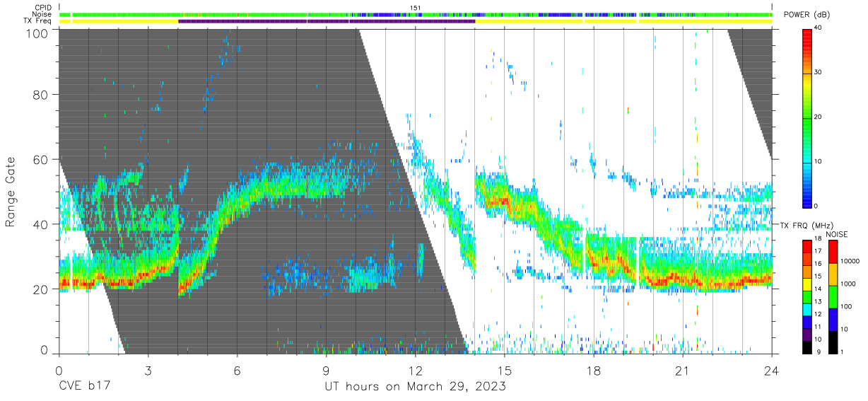Click the yellow 14–15 MHz TX frequency swatch
Image resolution: width=868 pixels, height=401 pixels.
pos(807,284)
